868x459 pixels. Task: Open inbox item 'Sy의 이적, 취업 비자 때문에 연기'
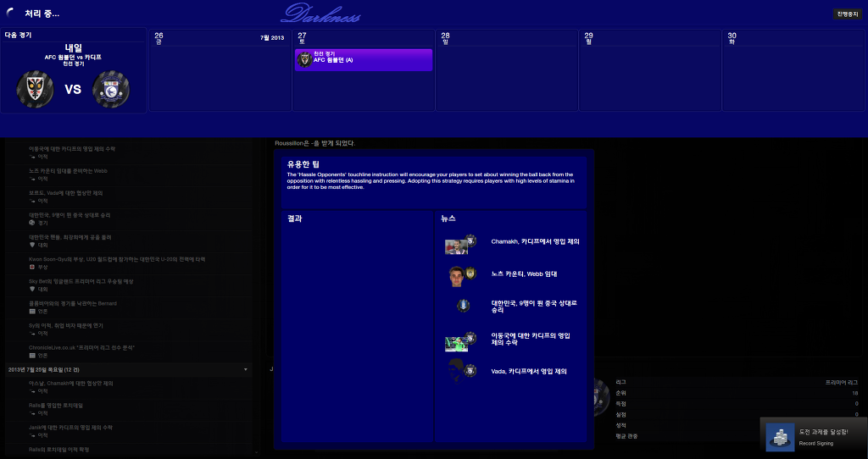coord(129,329)
